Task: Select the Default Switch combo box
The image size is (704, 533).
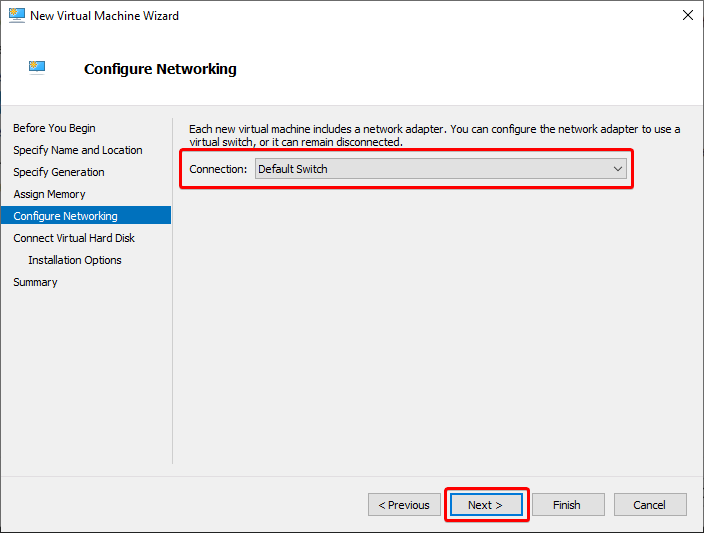Action: click(440, 169)
